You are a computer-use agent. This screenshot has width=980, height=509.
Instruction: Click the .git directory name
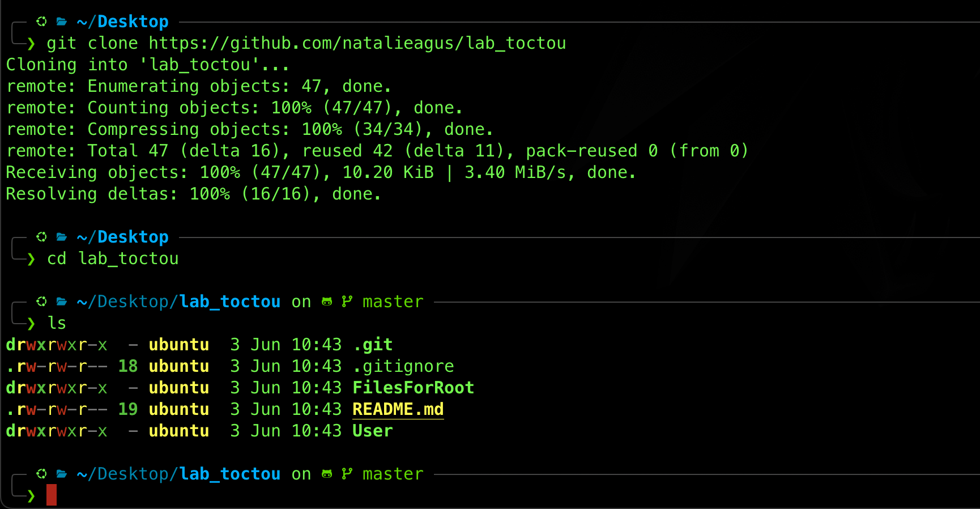(373, 345)
